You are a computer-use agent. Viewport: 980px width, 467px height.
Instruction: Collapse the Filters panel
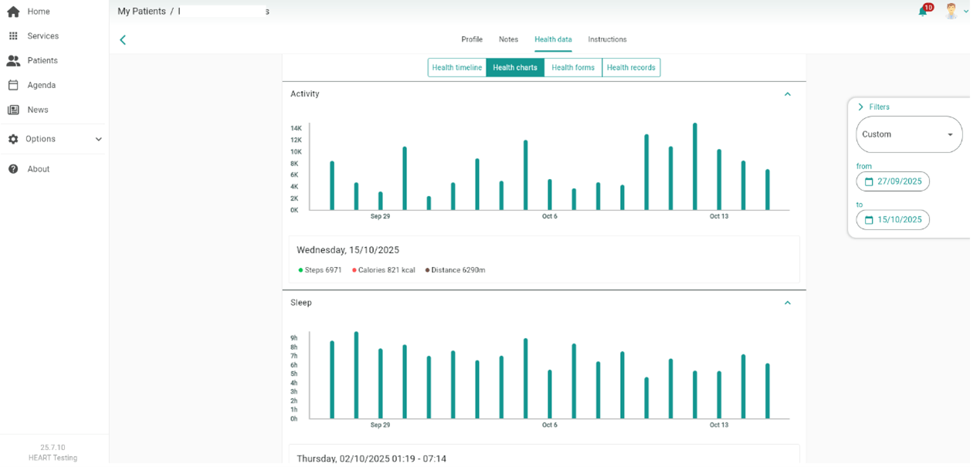(x=861, y=107)
